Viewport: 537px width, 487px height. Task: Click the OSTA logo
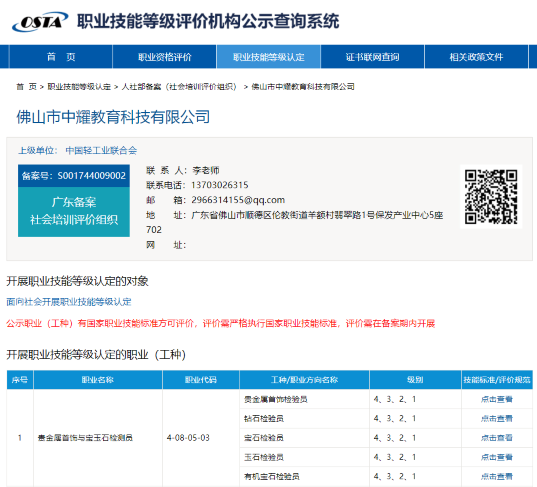point(40,22)
